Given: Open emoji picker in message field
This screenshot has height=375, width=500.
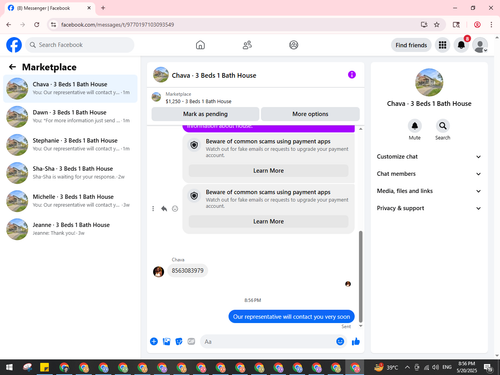Looking at the screenshot, I should tap(340, 341).
